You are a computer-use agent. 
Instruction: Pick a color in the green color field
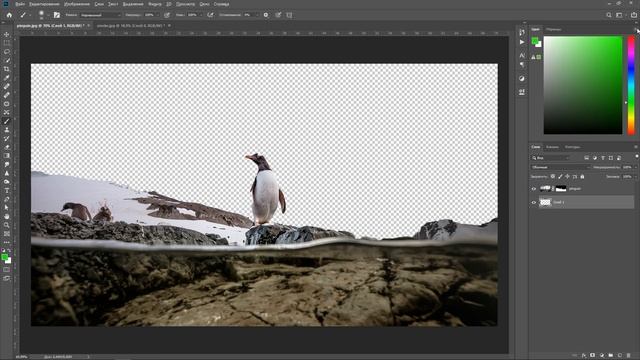click(x=583, y=85)
